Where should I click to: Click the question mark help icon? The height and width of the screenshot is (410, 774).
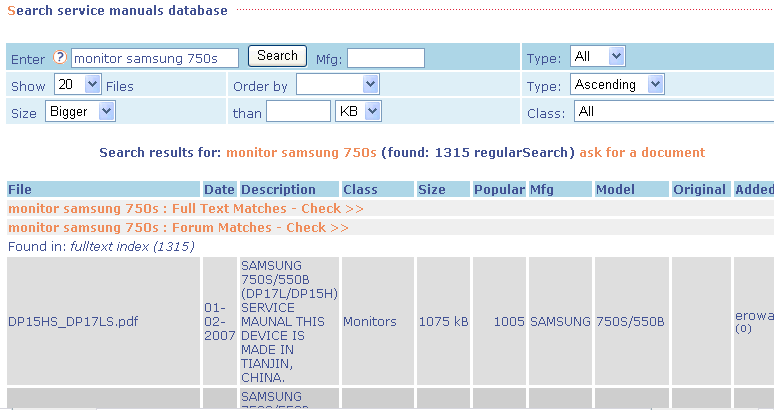pyautogui.click(x=60, y=58)
